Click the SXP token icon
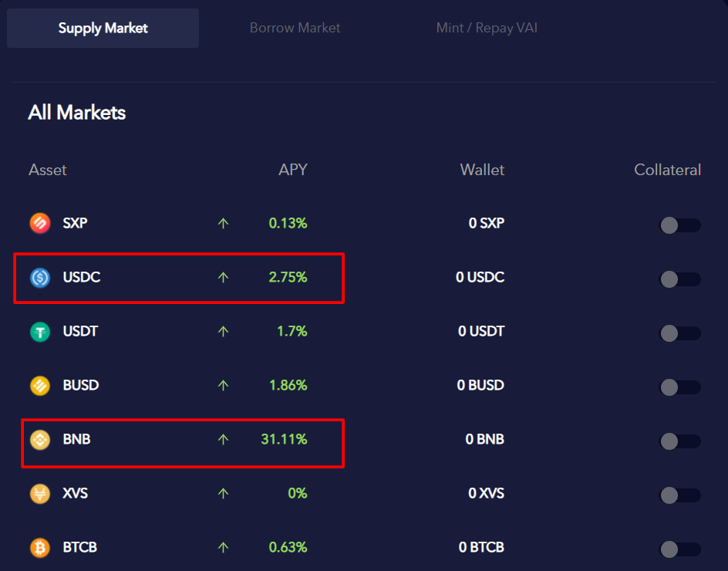This screenshot has height=571, width=728. click(x=40, y=224)
